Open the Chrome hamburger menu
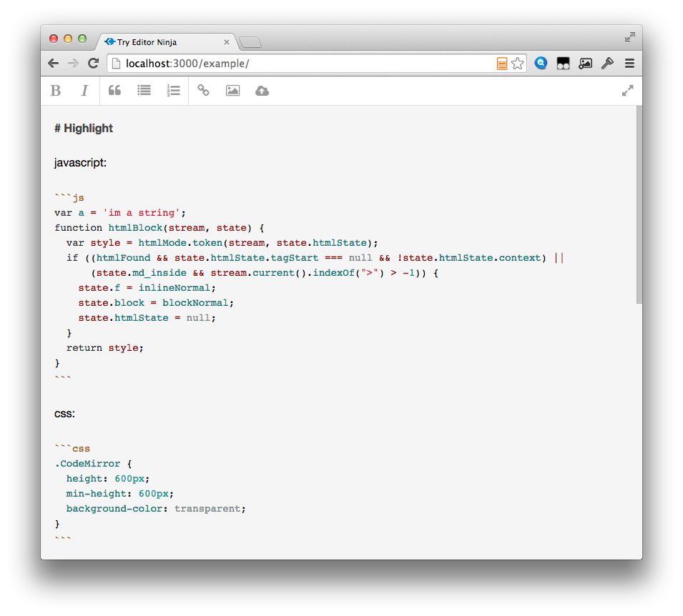Viewport: 683px width, 616px height. click(629, 64)
